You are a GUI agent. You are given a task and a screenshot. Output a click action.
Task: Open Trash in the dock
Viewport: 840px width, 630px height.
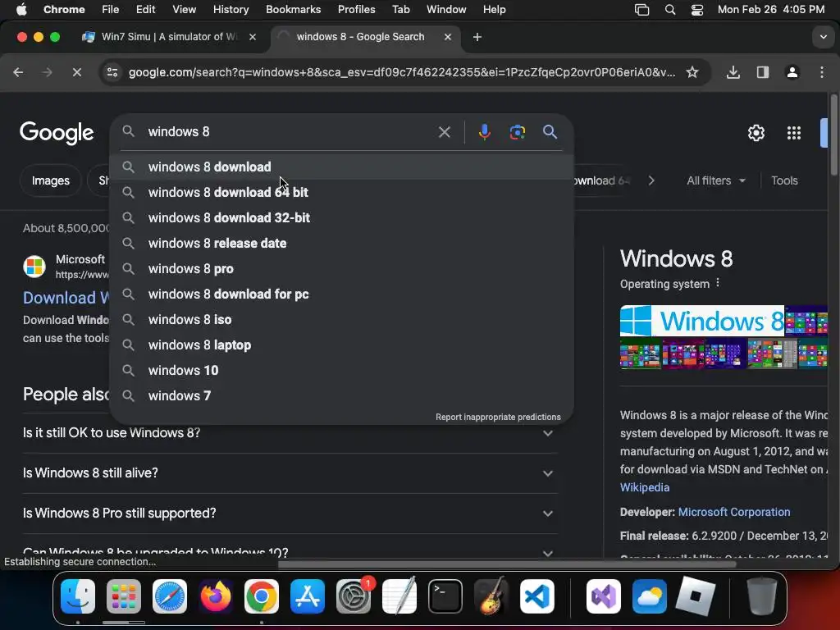(762, 596)
